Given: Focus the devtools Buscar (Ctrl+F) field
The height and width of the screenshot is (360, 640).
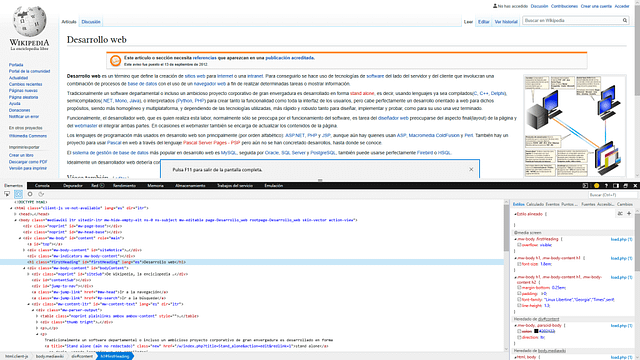Looking at the screenshot, I should [x=612, y=195].
